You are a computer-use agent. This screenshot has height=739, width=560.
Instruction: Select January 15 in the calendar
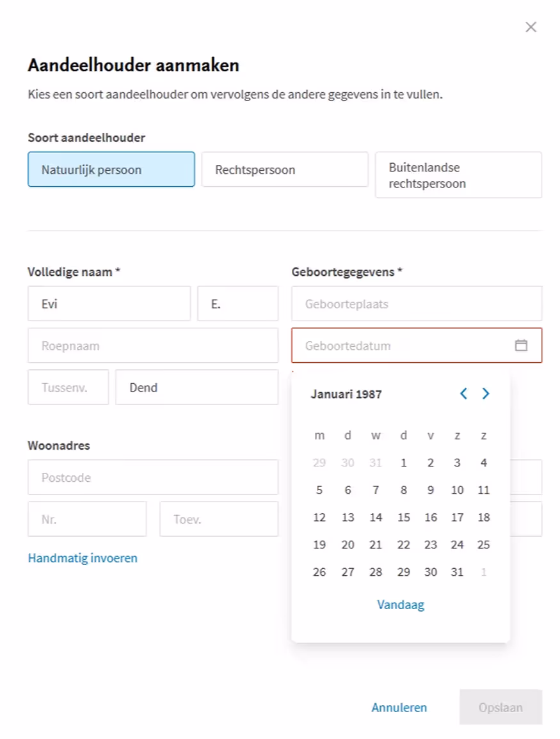click(x=403, y=517)
